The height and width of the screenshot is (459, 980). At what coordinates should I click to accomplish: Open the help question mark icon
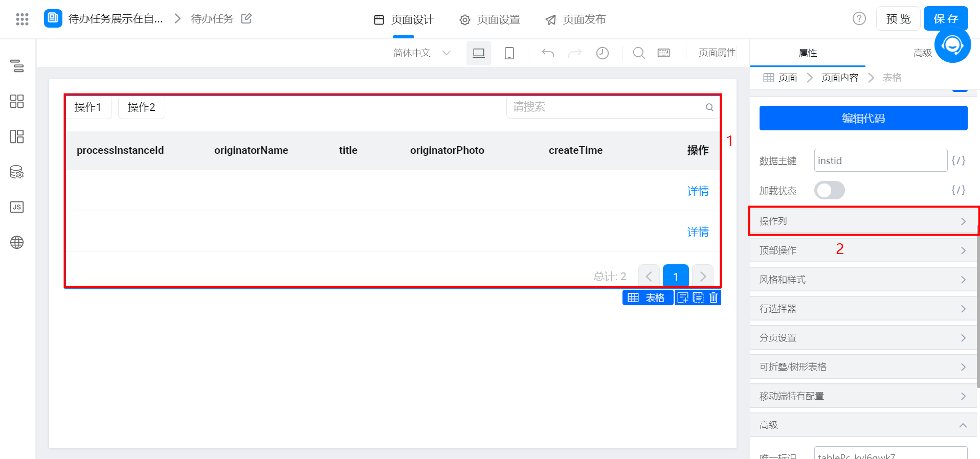pos(859,19)
